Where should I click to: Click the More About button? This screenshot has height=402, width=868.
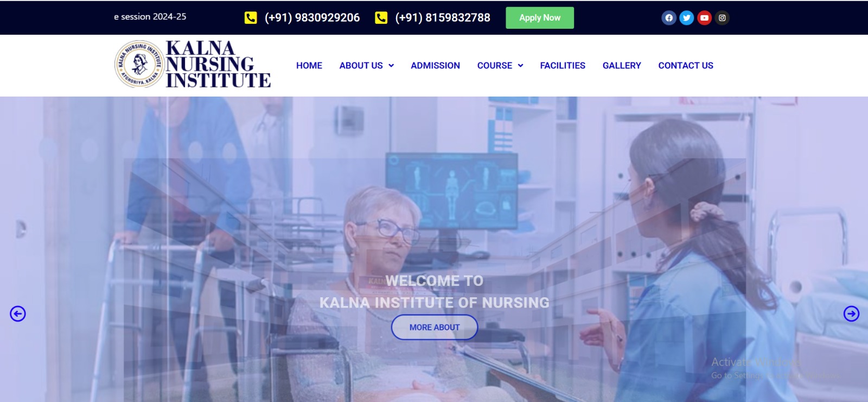pos(435,327)
